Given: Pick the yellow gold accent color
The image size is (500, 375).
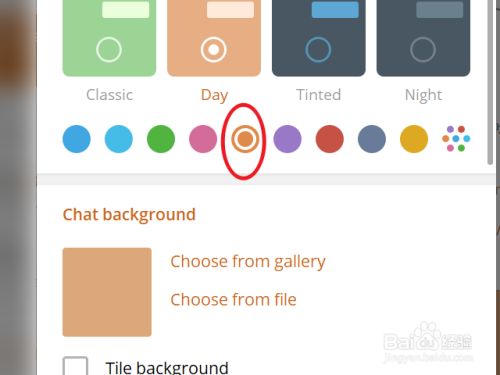Looking at the screenshot, I should [x=414, y=139].
